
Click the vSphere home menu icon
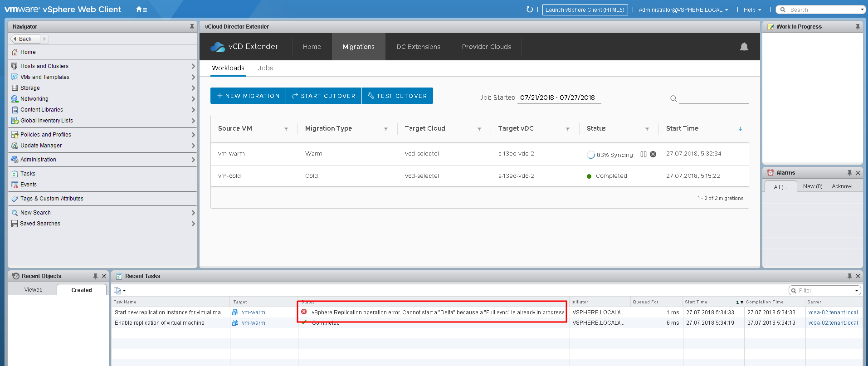[141, 10]
